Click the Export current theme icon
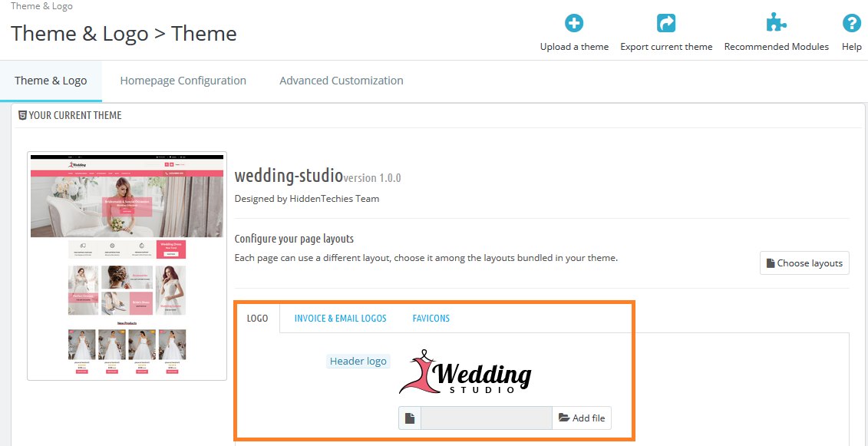 pos(665,23)
